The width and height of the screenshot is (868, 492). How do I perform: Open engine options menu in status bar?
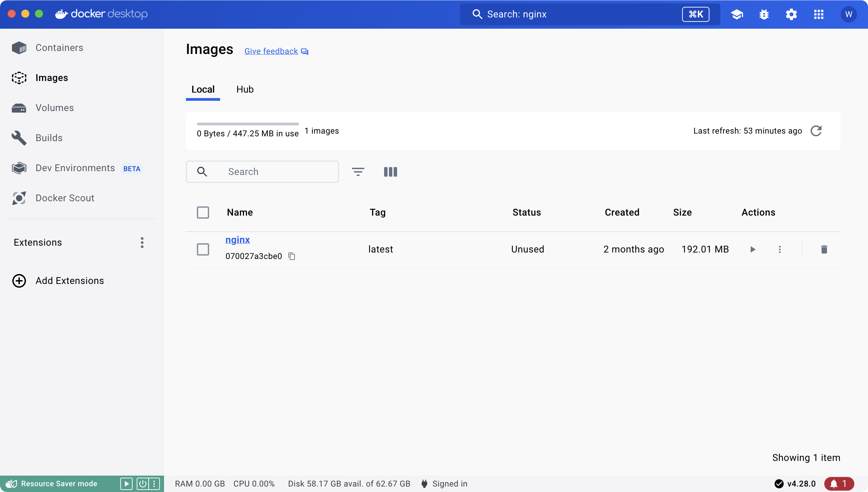154,484
